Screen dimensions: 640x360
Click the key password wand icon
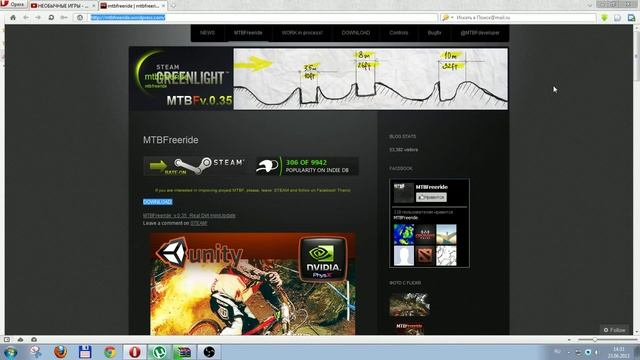pos(64,18)
